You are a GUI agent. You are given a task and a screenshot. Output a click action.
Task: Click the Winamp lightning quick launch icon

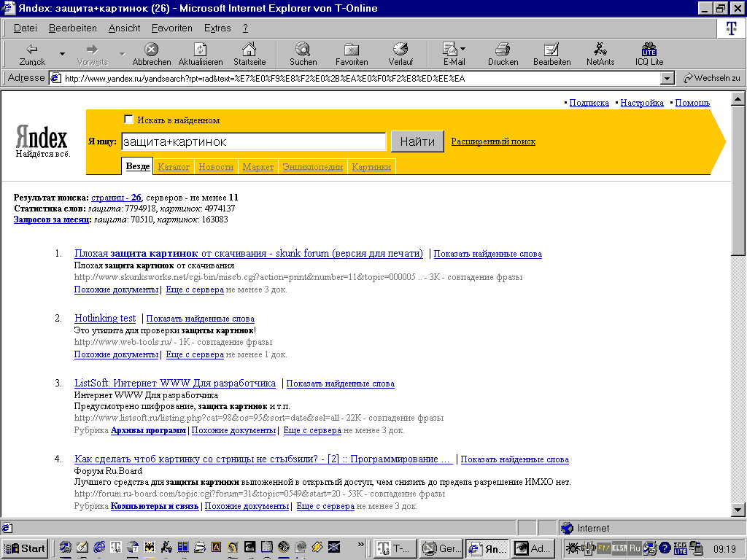317,548
